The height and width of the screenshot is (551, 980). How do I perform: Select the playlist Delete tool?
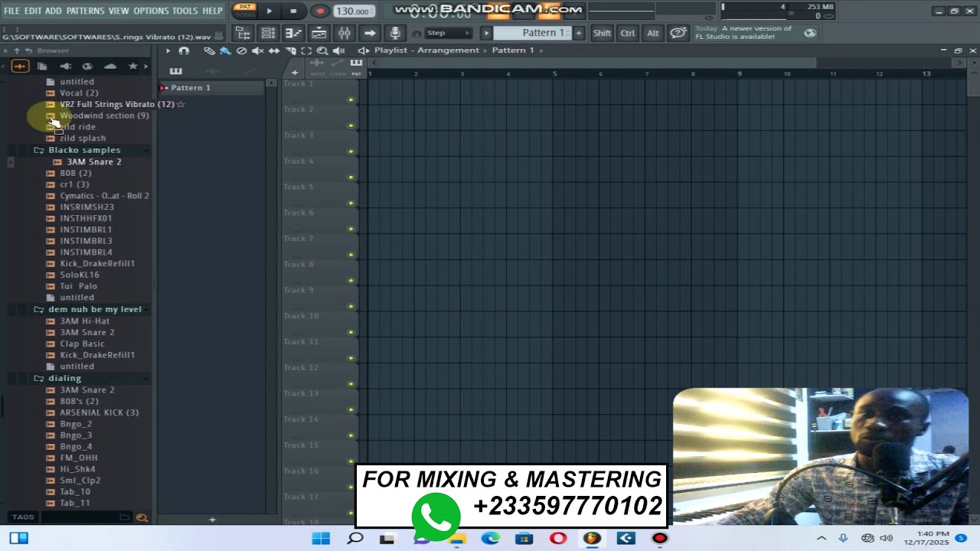(241, 51)
